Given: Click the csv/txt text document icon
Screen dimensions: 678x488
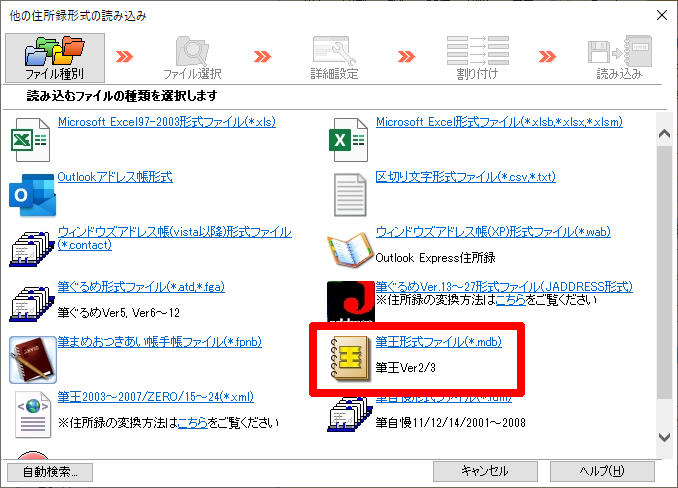Looking at the screenshot, I should [x=350, y=195].
